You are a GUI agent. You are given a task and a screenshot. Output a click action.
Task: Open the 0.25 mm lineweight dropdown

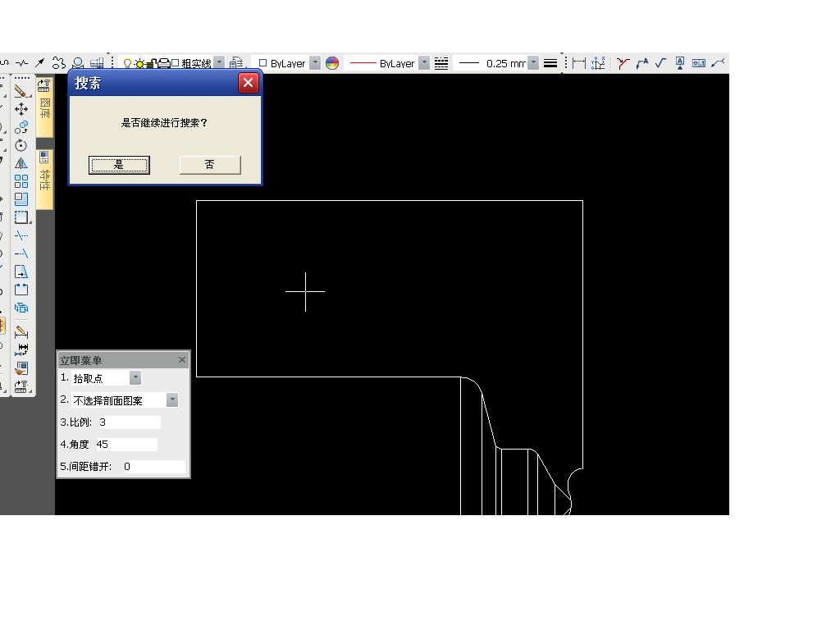(533, 62)
